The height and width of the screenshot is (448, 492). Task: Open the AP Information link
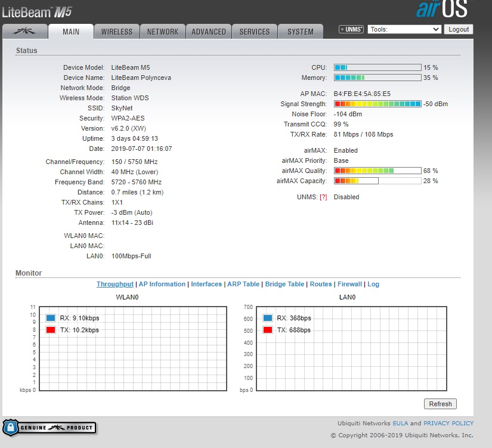162,284
